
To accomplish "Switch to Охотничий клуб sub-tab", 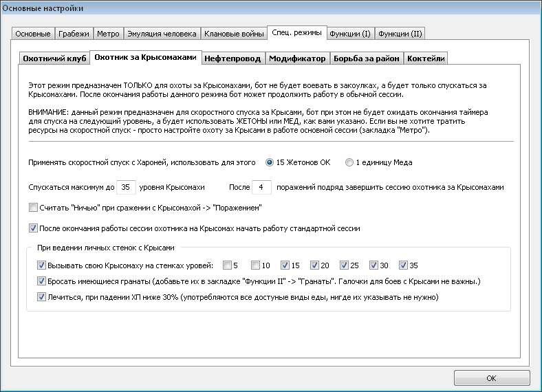I will pyautogui.click(x=54, y=58).
